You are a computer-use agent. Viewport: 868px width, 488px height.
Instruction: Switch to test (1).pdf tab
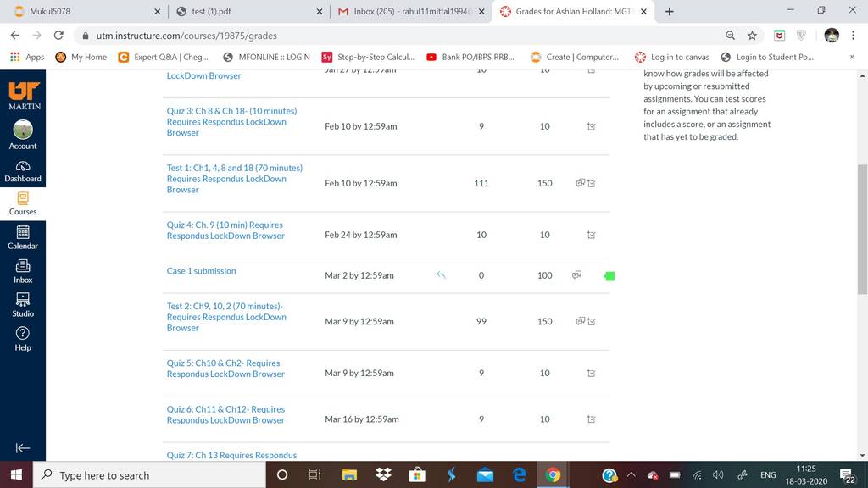click(249, 11)
